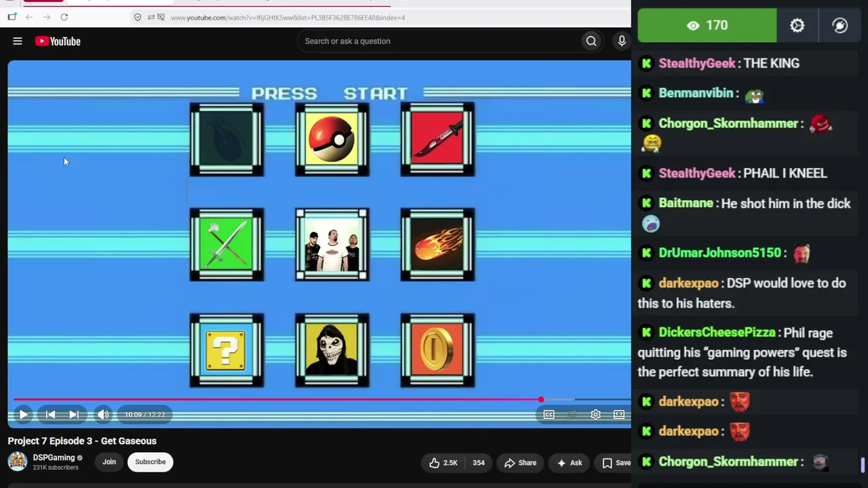Click the "THE KING" message by StealthyGeek

click(x=772, y=63)
